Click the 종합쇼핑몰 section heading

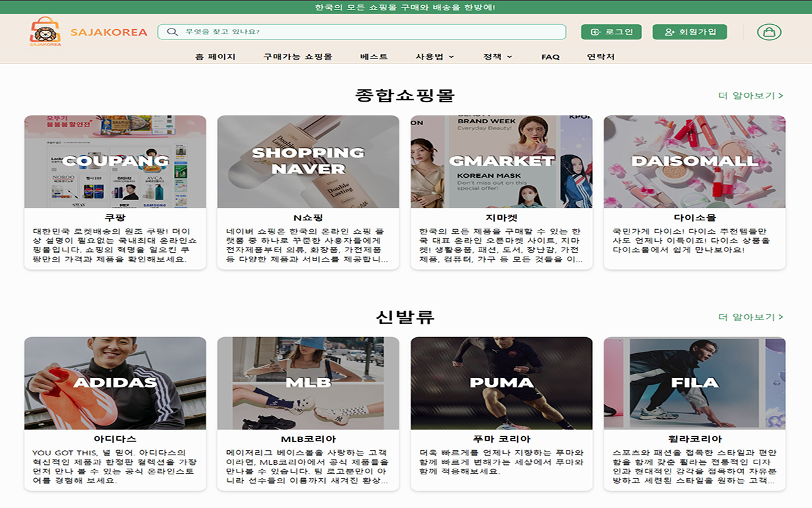point(405,96)
